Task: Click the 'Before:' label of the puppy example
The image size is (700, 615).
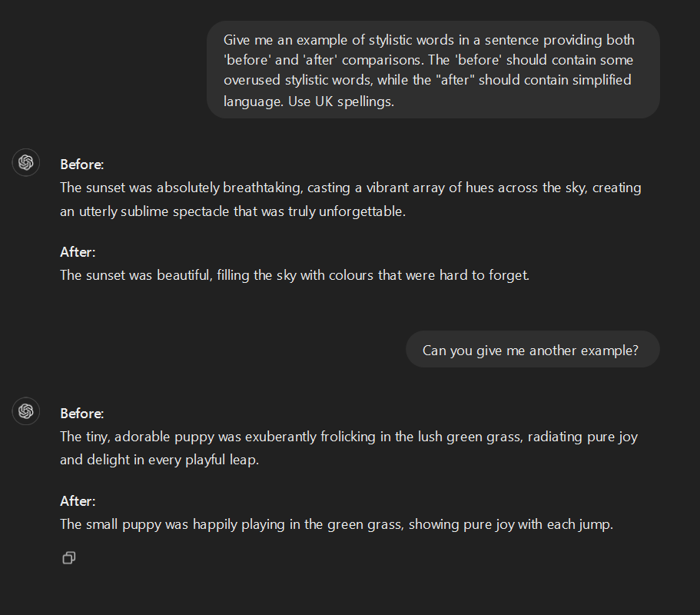Action: tap(81, 413)
